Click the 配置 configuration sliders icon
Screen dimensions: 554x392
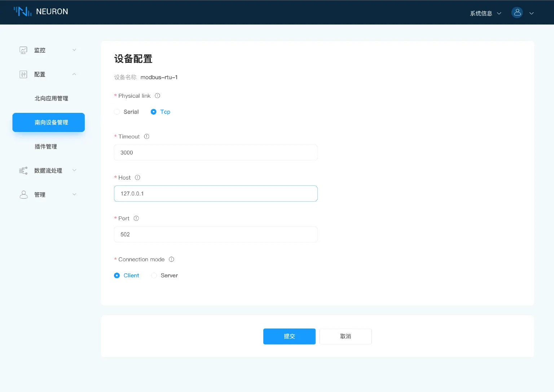(x=23, y=74)
